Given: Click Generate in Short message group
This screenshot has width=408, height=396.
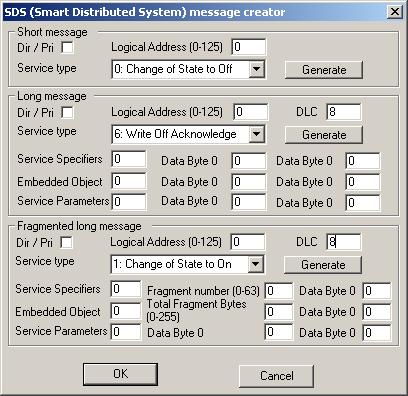Looking at the screenshot, I should [324, 70].
